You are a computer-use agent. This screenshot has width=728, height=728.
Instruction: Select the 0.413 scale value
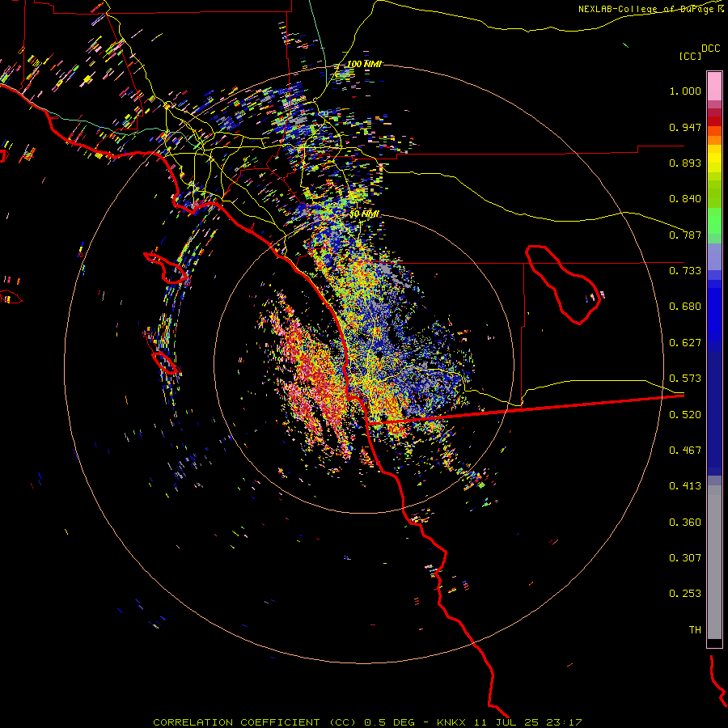685,486
